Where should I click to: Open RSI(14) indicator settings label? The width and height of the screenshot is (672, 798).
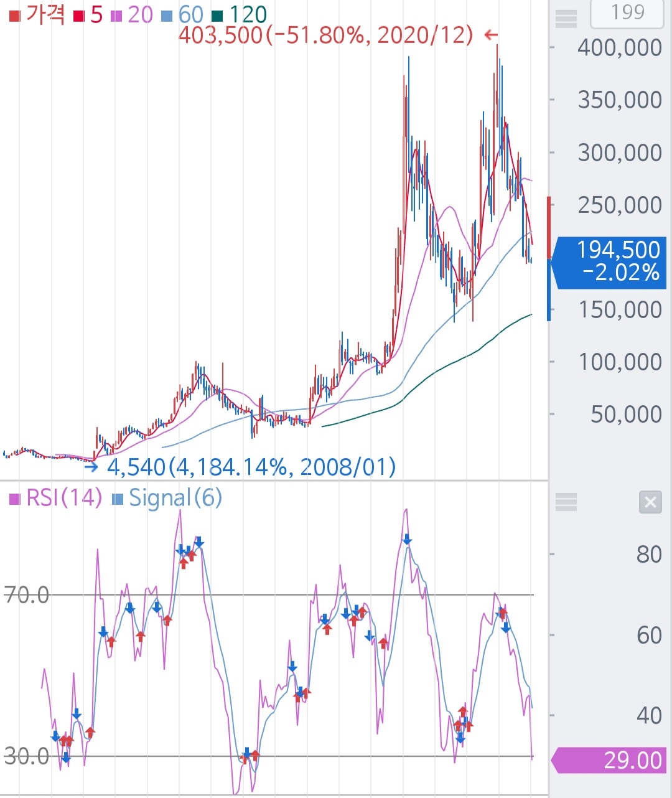click(x=56, y=498)
